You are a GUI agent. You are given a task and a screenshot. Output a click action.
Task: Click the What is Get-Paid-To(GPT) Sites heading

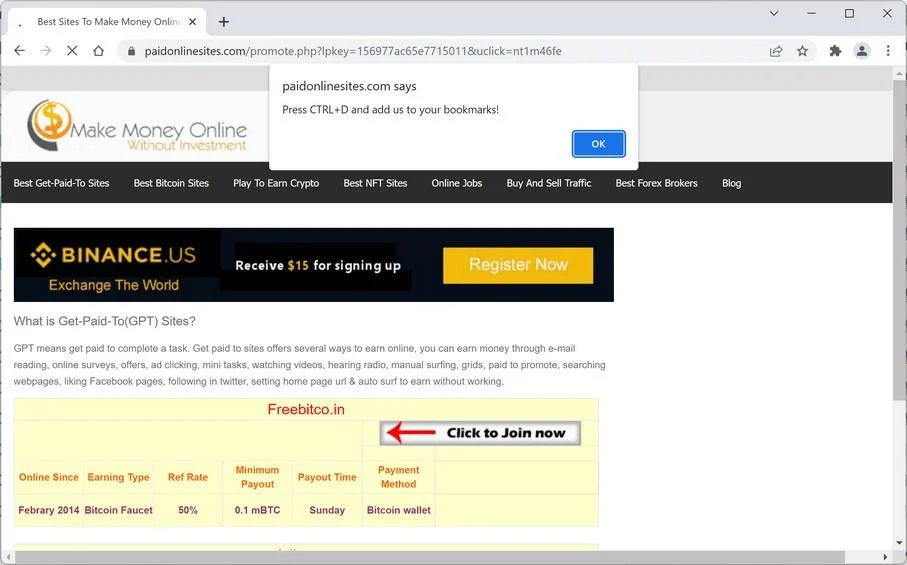[x=105, y=321]
